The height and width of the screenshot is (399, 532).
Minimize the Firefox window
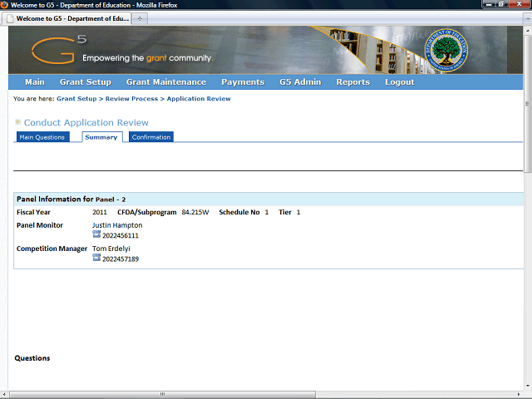(x=489, y=3)
